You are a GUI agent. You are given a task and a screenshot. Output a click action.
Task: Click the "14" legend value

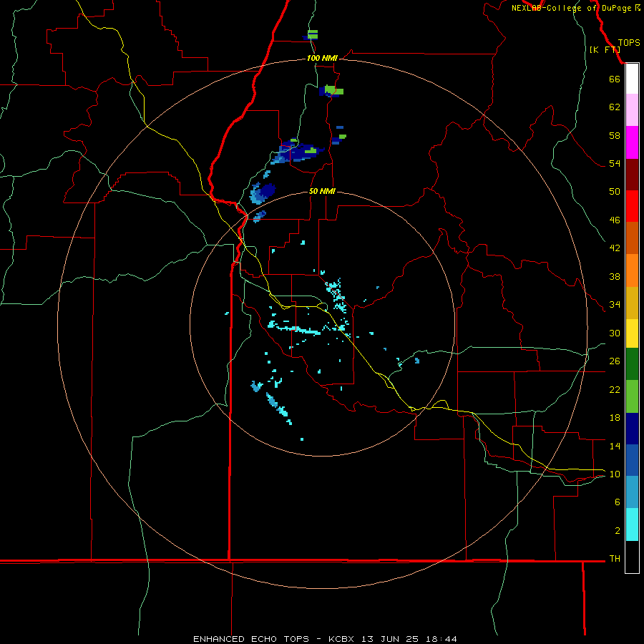(x=615, y=446)
